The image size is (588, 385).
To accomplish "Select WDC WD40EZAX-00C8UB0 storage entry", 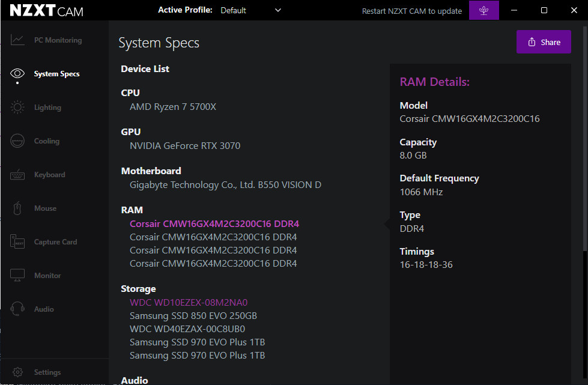I will (187, 329).
